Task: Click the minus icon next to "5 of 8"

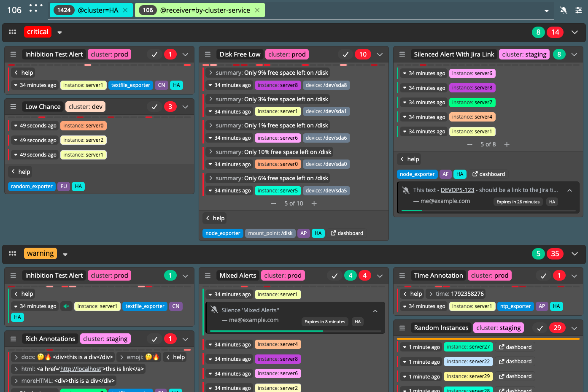Action: pyautogui.click(x=470, y=144)
